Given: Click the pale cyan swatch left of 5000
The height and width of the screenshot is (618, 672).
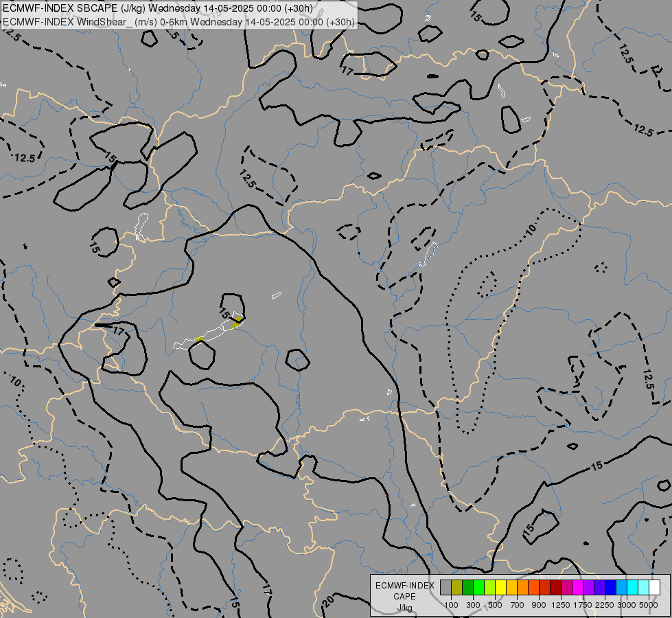Looking at the screenshot, I should (x=644, y=588).
